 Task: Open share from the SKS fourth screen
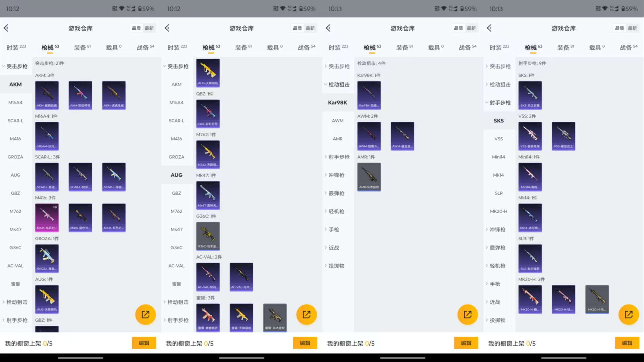[629, 314]
